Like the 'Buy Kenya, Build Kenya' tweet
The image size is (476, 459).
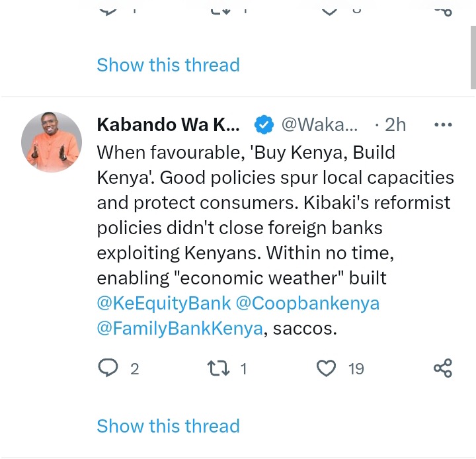(327, 368)
